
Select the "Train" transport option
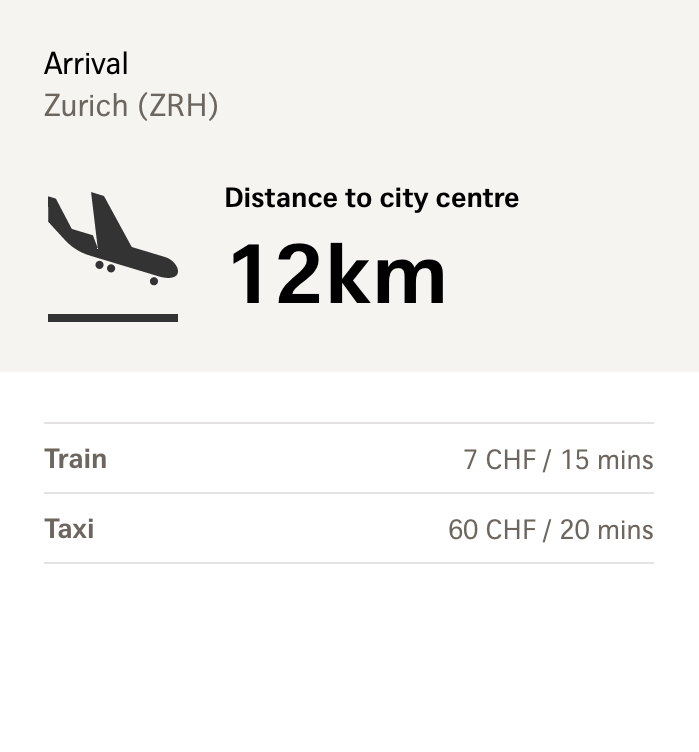coord(75,459)
